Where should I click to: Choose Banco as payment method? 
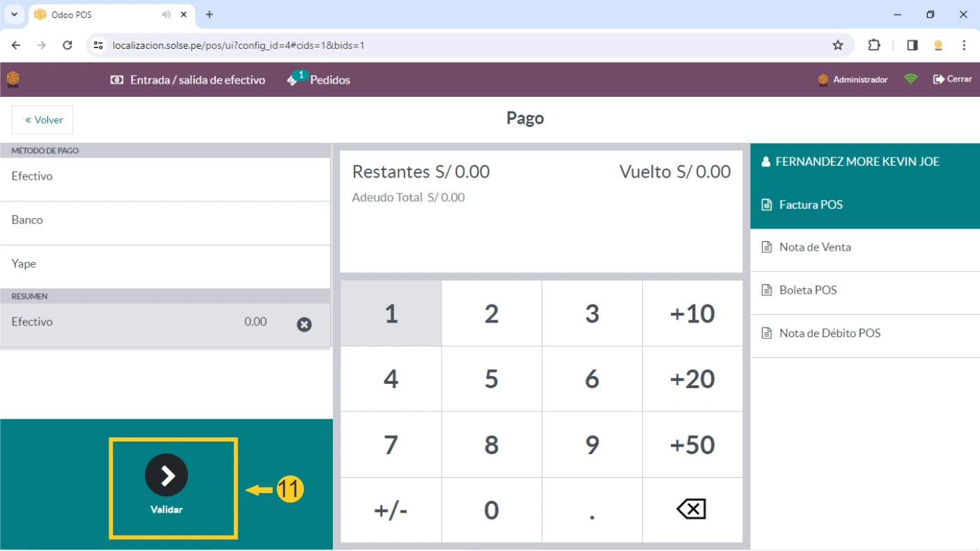27,220
